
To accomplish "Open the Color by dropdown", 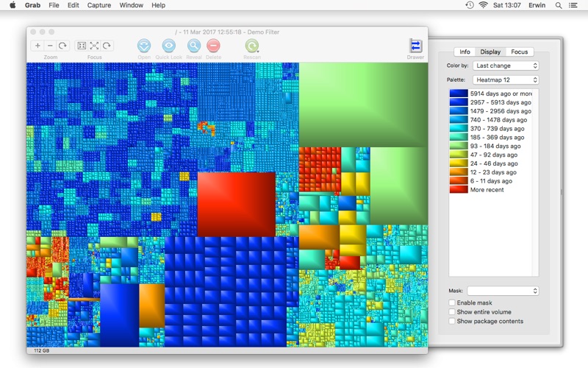I will pyautogui.click(x=506, y=66).
